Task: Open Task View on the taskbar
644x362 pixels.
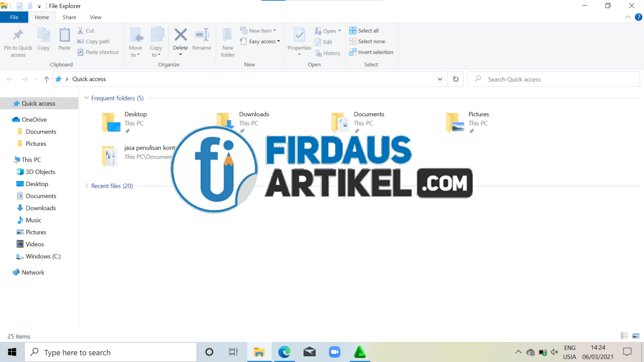Action: 233,352
